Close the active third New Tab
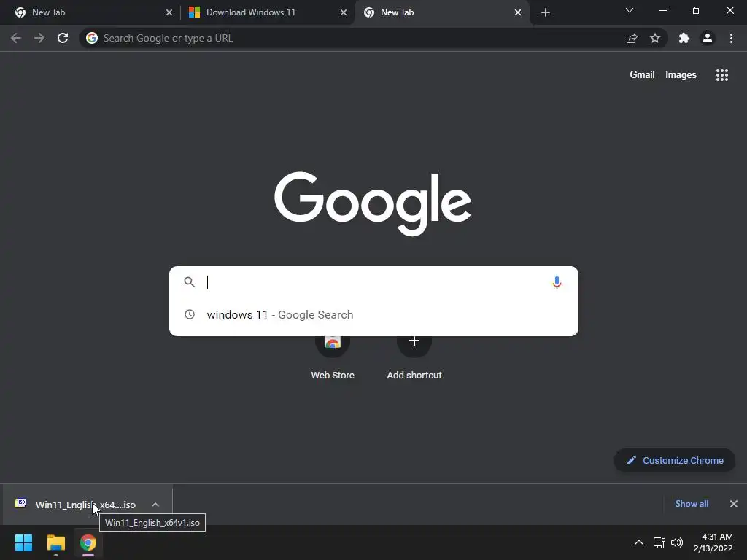 (518, 12)
